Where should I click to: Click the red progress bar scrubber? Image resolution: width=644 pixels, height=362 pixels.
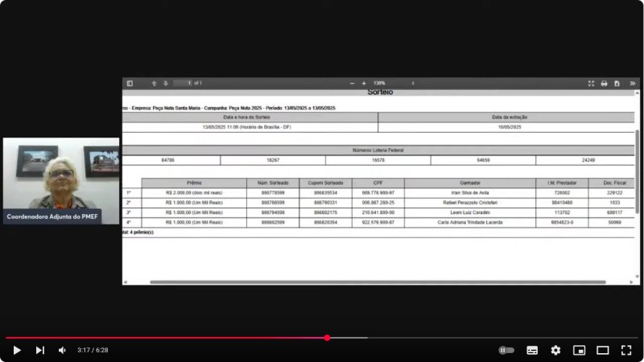327,338
